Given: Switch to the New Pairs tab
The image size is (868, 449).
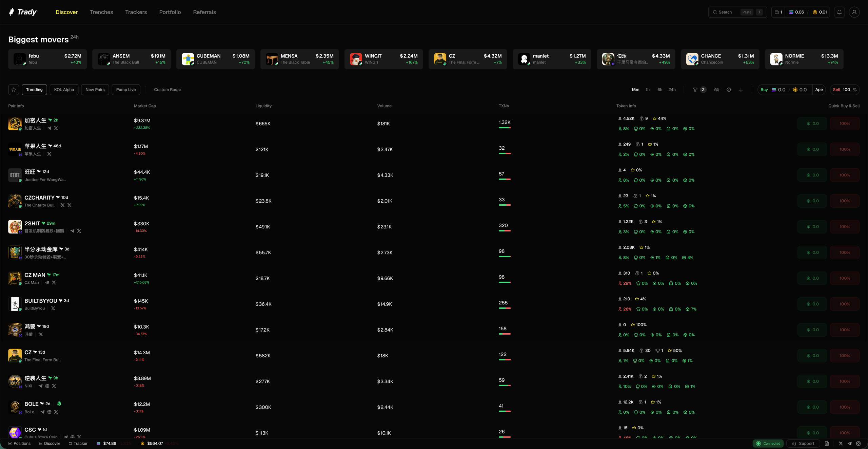Looking at the screenshot, I should [95, 90].
